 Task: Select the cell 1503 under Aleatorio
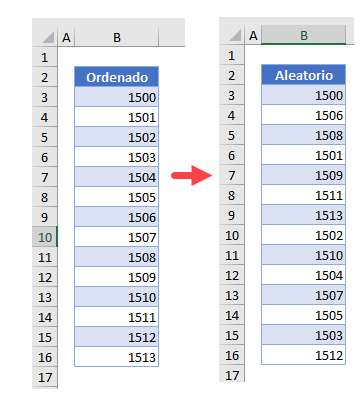(x=304, y=335)
